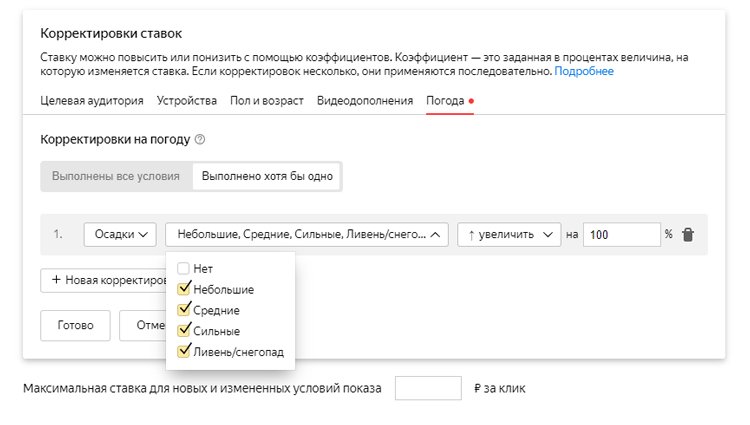Focus the percentage field showing 100

click(x=621, y=235)
